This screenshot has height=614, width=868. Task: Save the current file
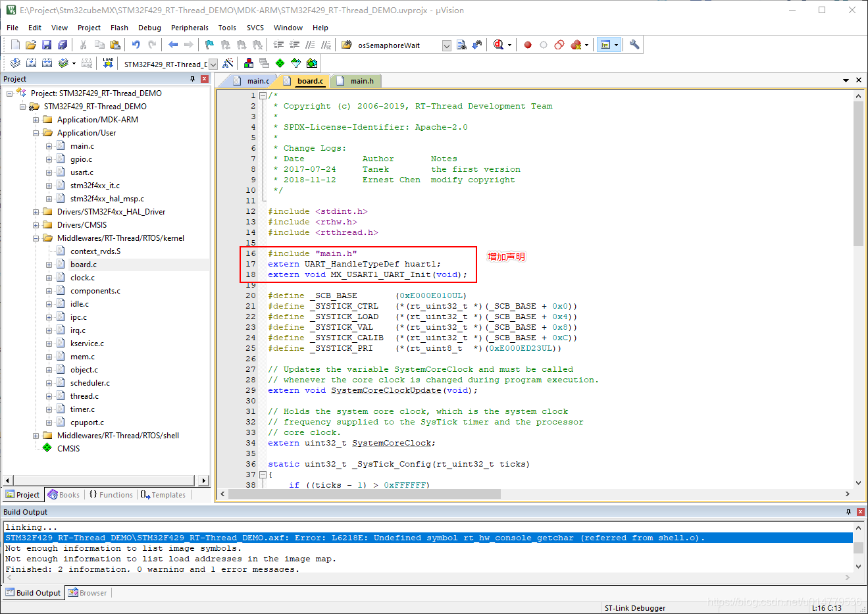point(47,45)
